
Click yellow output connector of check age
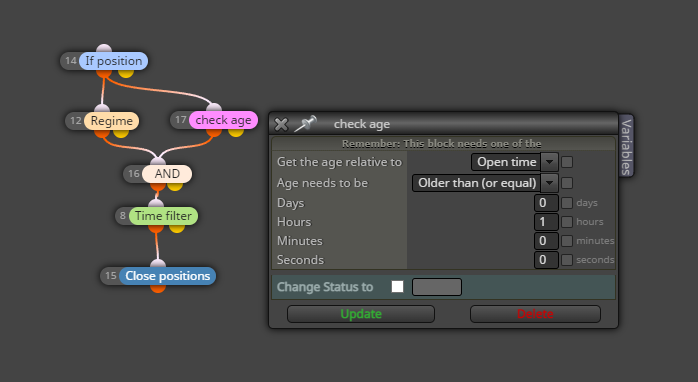tap(236, 132)
